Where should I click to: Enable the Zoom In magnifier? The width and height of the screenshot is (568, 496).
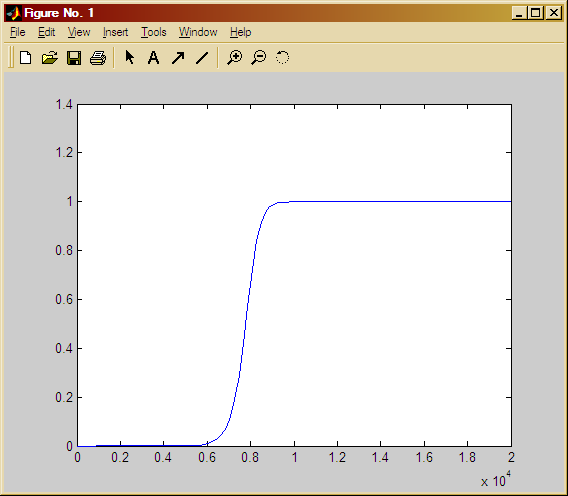235,58
